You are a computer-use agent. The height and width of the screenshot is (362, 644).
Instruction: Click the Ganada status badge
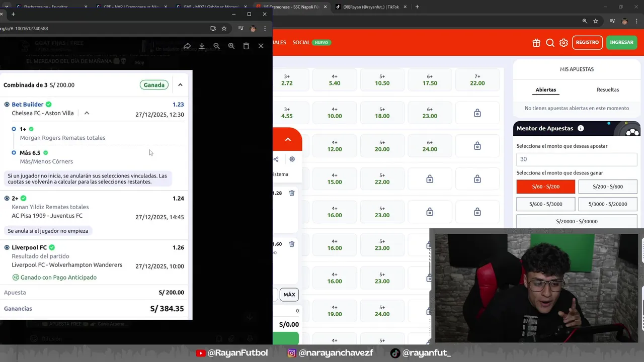154,85
